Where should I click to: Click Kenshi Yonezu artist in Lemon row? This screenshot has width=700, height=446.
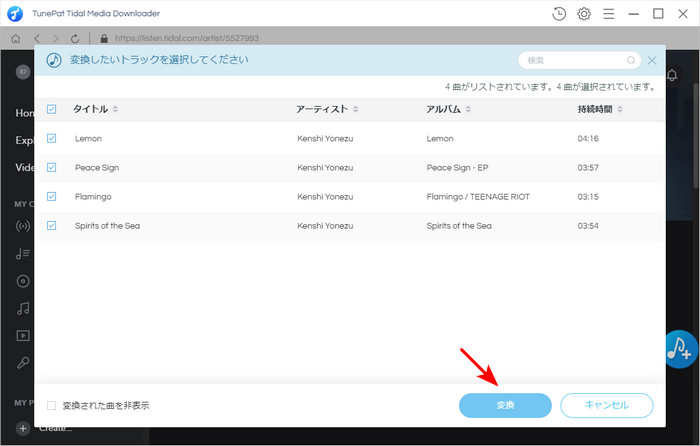325,138
